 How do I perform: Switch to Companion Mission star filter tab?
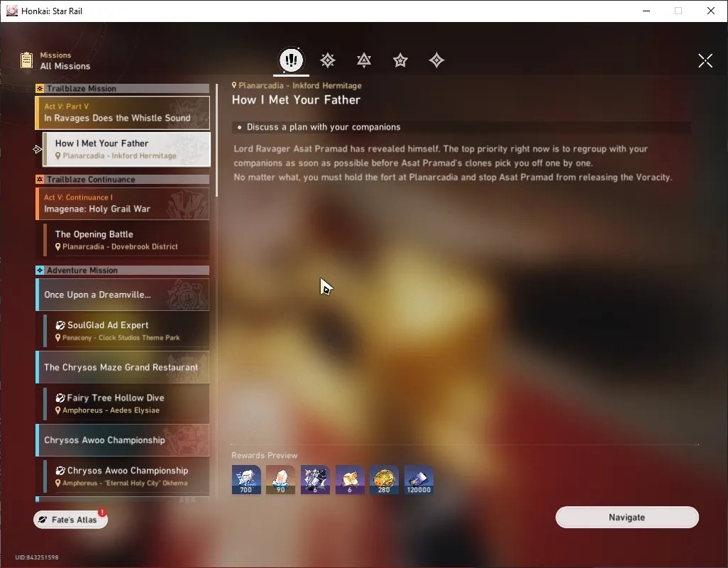tap(400, 60)
